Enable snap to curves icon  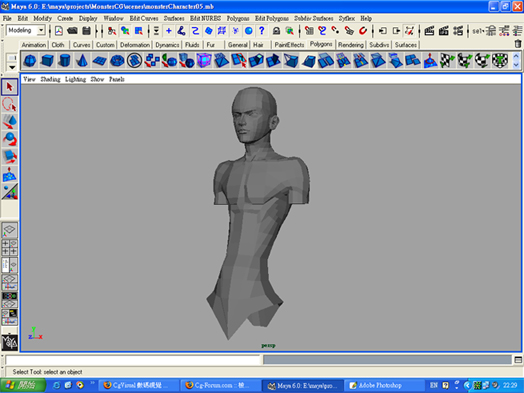322,31
